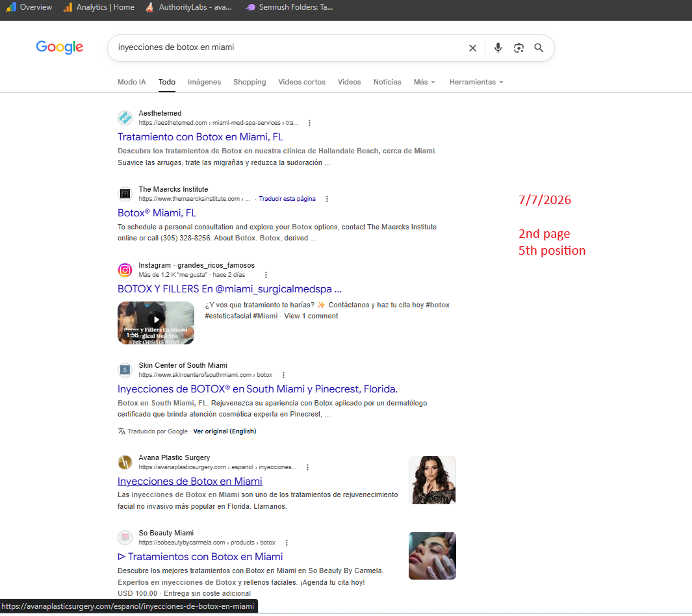Open AuthorityLabs bookmark
The width and height of the screenshot is (692, 616).
coord(189,7)
